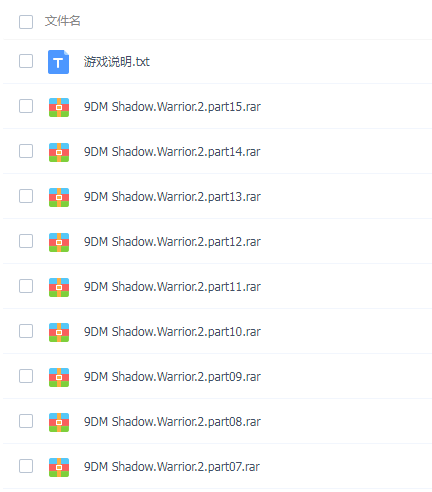Click the 9DM Shadow.Warrior.2.part10.rar file name
This screenshot has width=432, height=492.
[172, 332]
